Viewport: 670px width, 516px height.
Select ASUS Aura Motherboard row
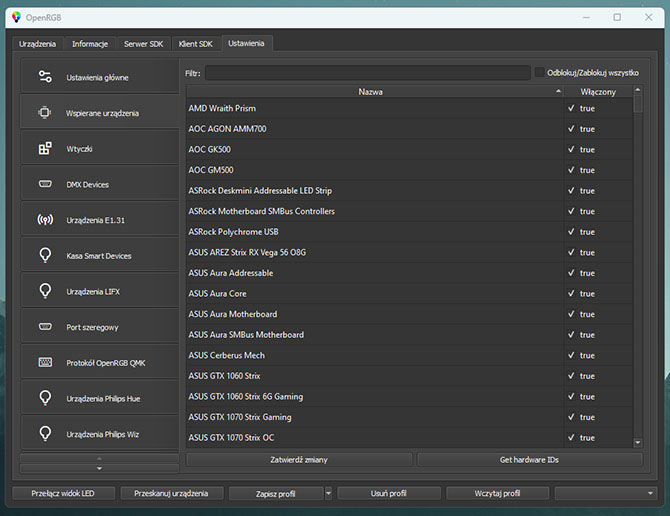click(x=409, y=314)
